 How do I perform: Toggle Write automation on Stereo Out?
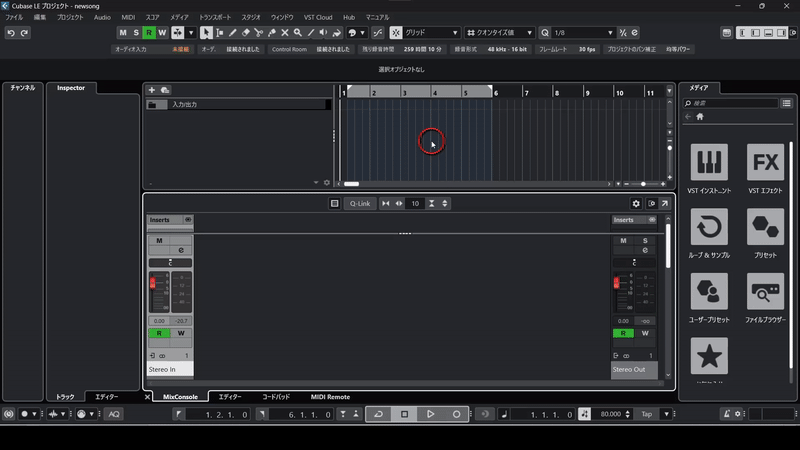click(645, 333)
